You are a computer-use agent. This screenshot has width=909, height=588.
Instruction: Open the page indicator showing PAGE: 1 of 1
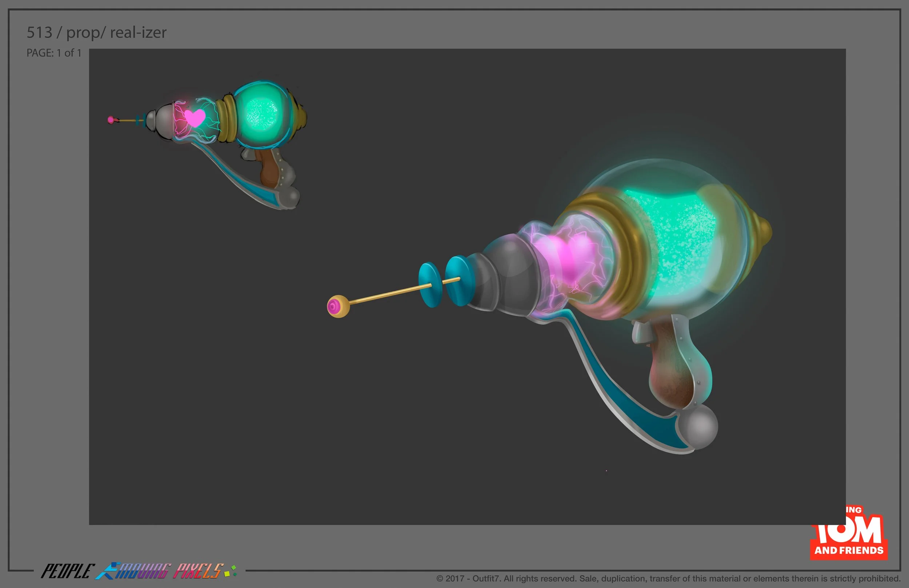53,53
